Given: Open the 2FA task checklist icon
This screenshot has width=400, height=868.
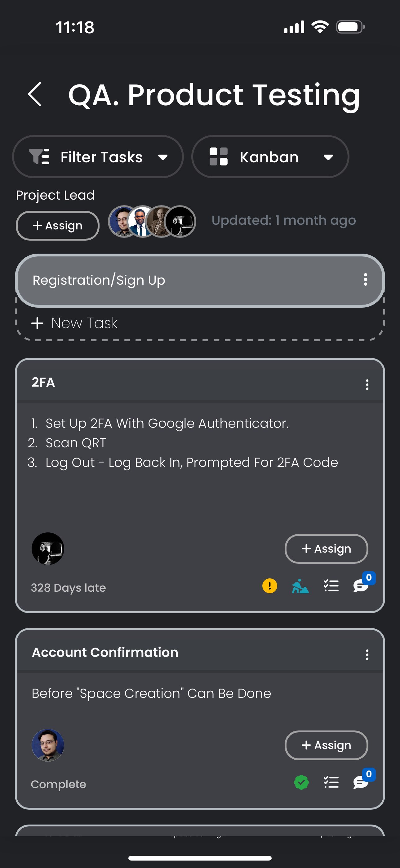Looking at the screenshot, I should [x=331, y=585].
